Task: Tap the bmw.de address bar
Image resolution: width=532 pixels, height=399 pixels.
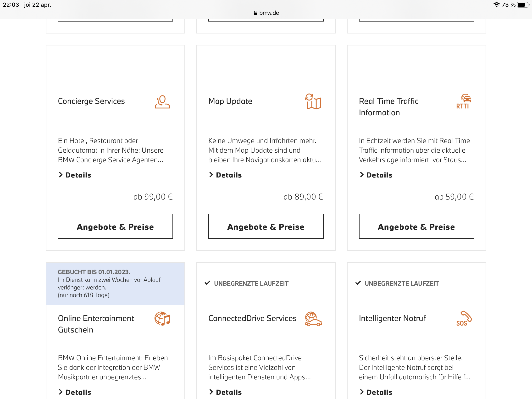Action: (x=266, y=13)
